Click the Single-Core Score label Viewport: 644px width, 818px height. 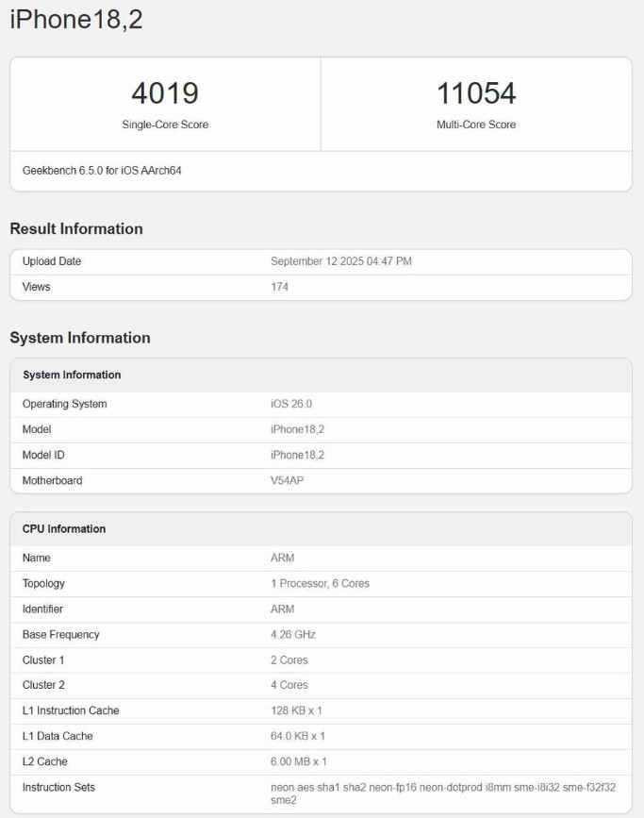pyautogui.click(x=165, y=125)
